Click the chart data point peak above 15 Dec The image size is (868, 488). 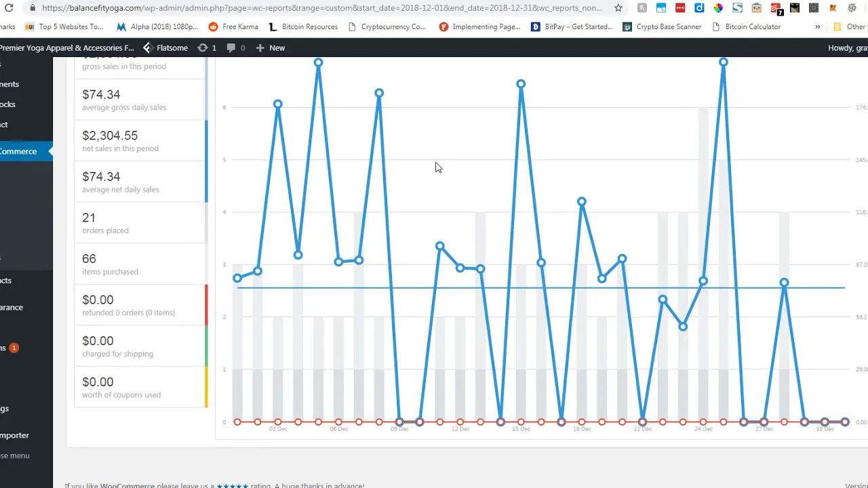[521, 84]
